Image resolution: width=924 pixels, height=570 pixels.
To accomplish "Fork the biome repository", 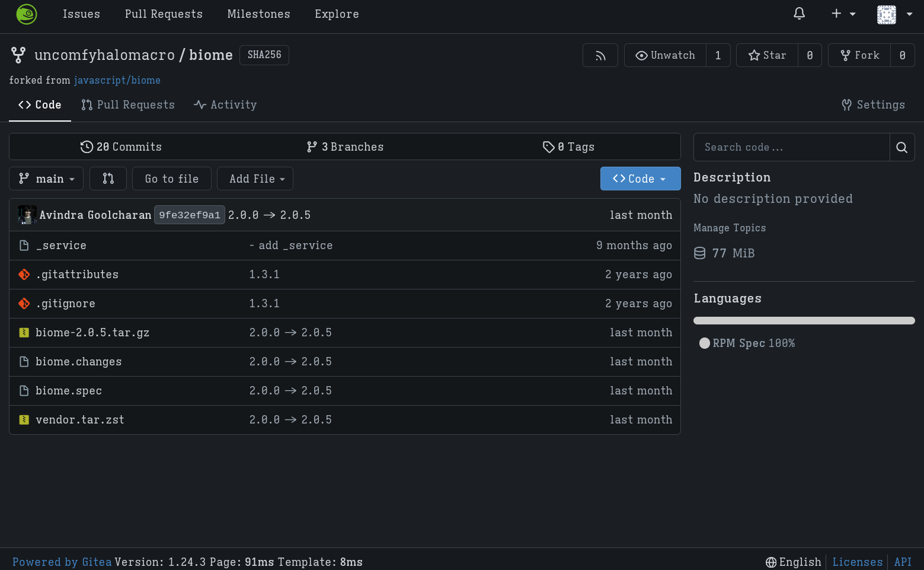I will 859,55.
